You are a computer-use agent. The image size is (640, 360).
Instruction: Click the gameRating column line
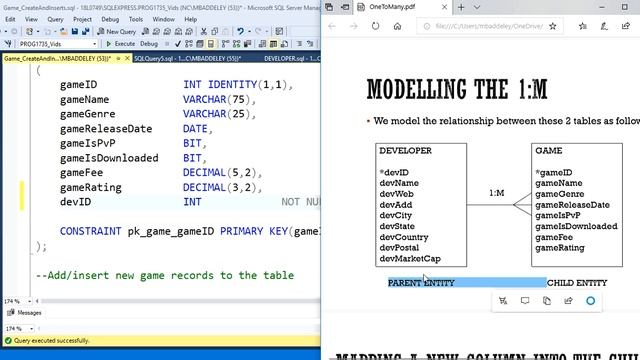[x=161, y=187]
